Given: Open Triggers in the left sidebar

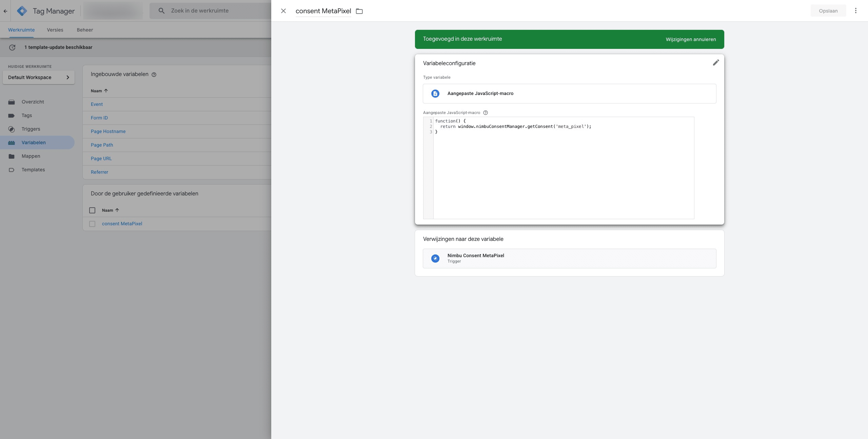Looking at the screenshot, I should [x=31, y=129].
